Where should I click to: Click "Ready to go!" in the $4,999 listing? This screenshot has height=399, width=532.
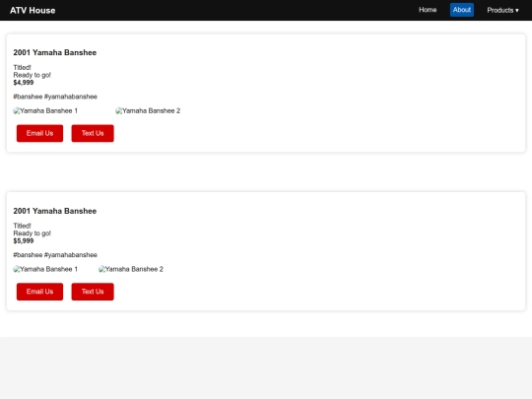(x=33, y=75)
